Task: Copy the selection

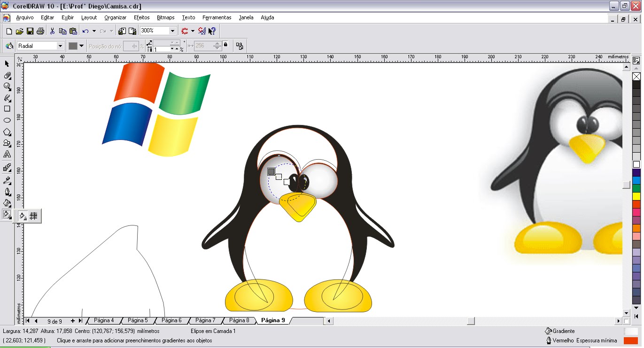Action: (62, 31)
